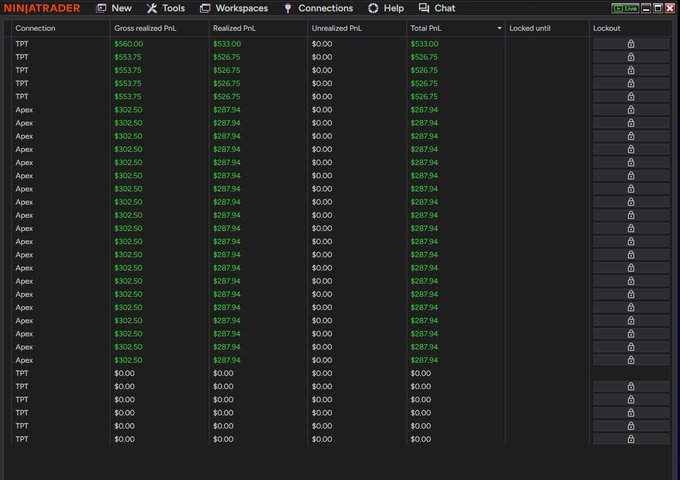Click the NinjaTrader logo

pos(42,8)
